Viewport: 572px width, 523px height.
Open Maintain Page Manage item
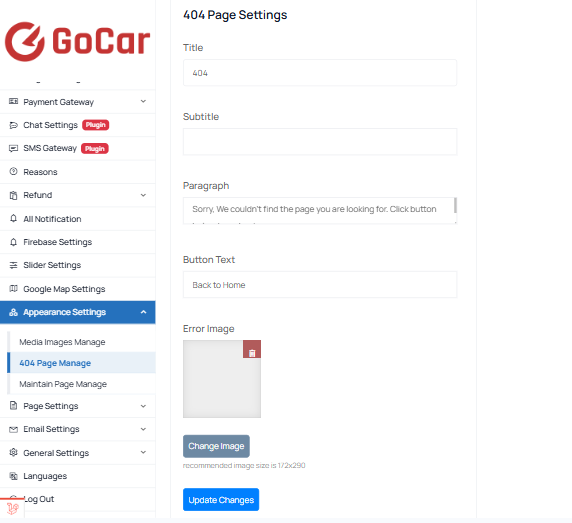(63, 384)
